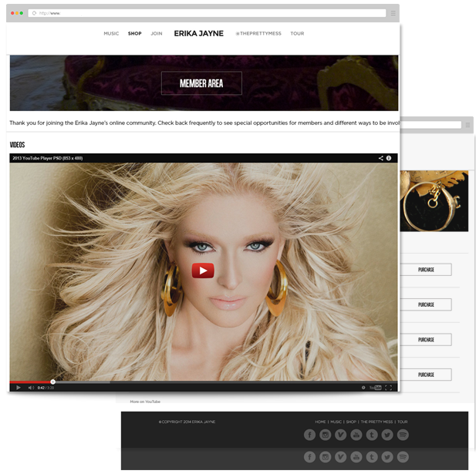This screenshot has height=474, width=476.
Task: Click the third PURCHASE button in back window
Action: click(426, 340)
